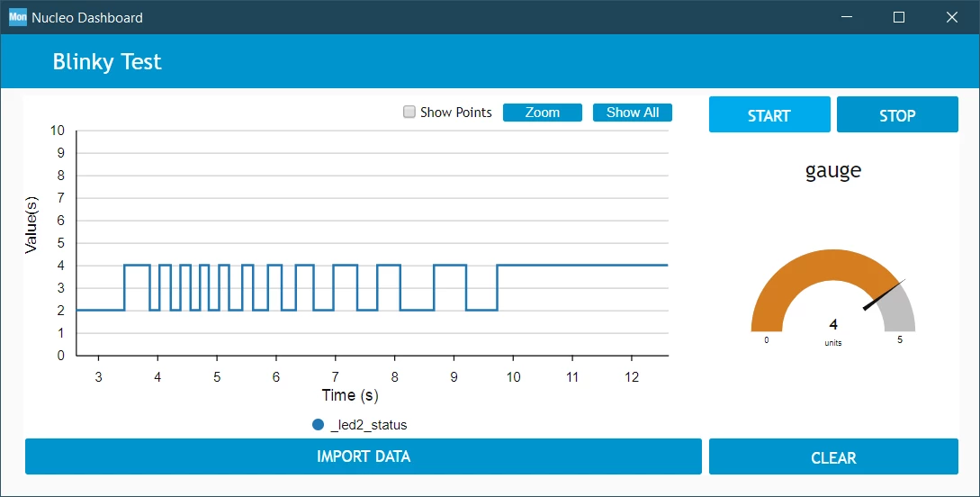Click the 7 tick on time axis
The image size is (980, 497).
click(x=336, y=377)
